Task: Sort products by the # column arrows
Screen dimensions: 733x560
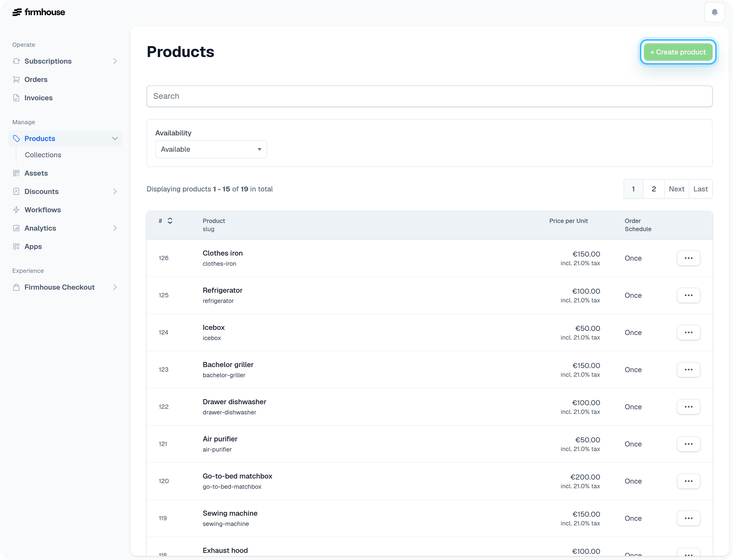Action: [170, 221]
